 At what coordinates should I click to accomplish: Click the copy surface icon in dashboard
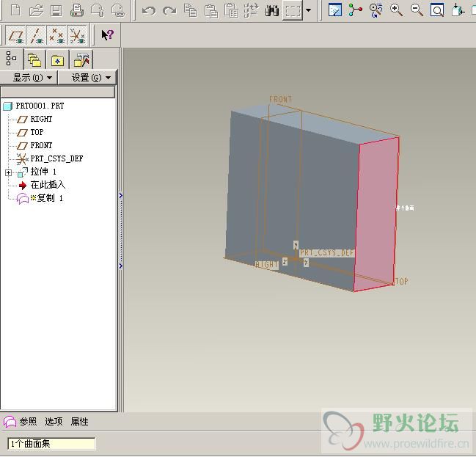(10, 422)
